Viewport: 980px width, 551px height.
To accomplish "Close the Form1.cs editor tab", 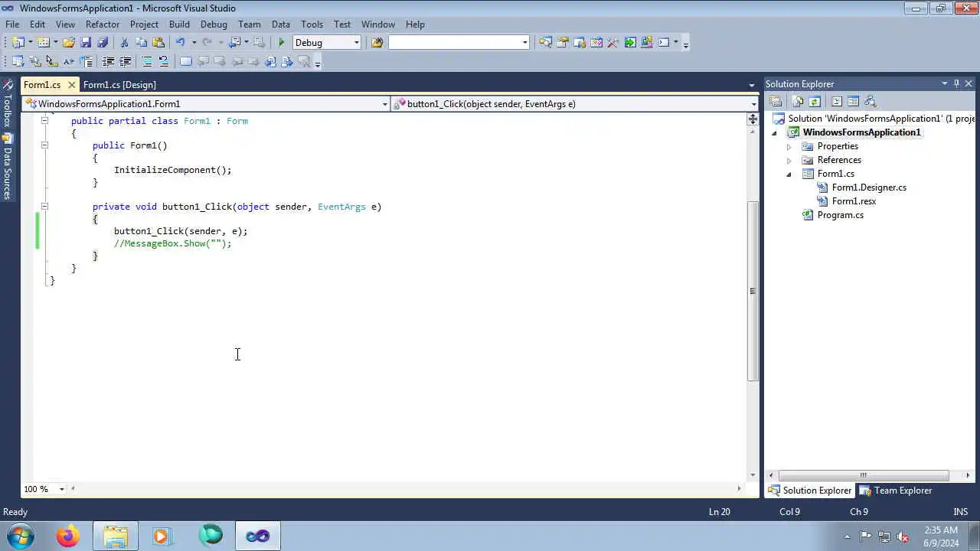I will (71, 85).
